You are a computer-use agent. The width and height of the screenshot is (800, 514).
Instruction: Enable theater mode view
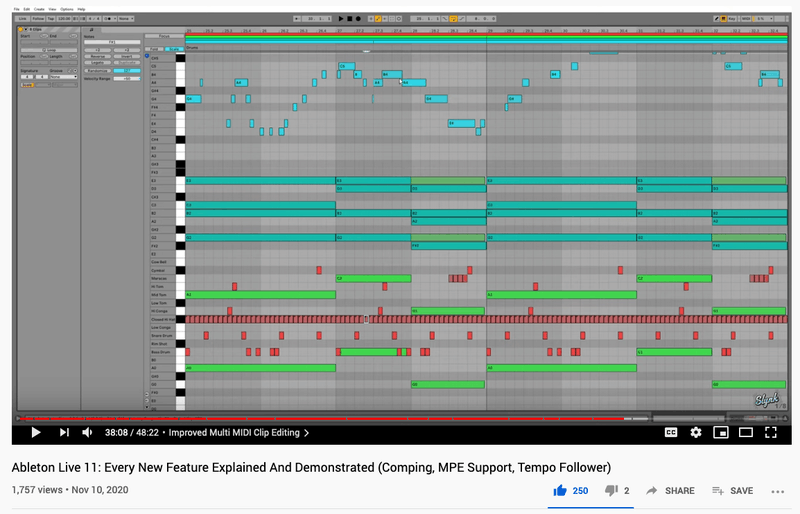[x=746, y=432]
